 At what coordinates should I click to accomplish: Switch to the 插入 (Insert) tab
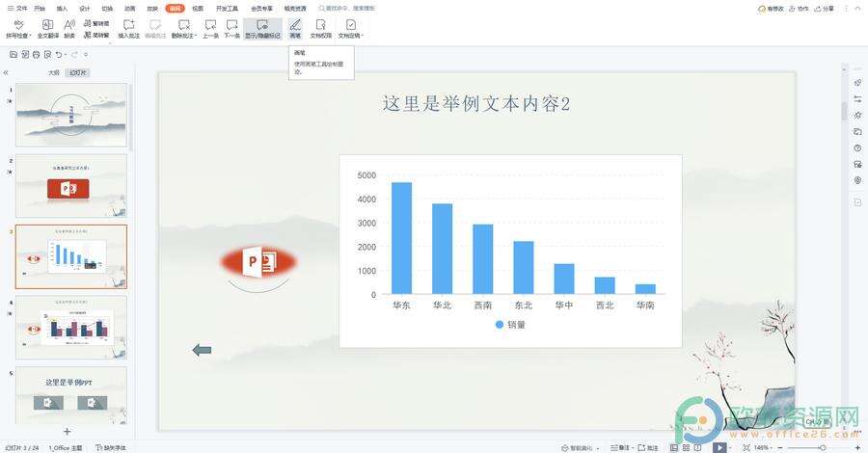click(62, 9)
